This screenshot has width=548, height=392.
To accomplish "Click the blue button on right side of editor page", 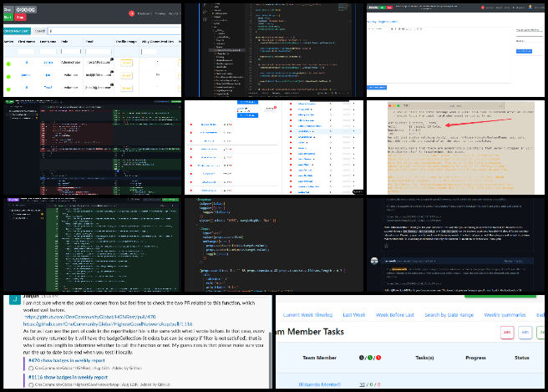I will 524,51.
